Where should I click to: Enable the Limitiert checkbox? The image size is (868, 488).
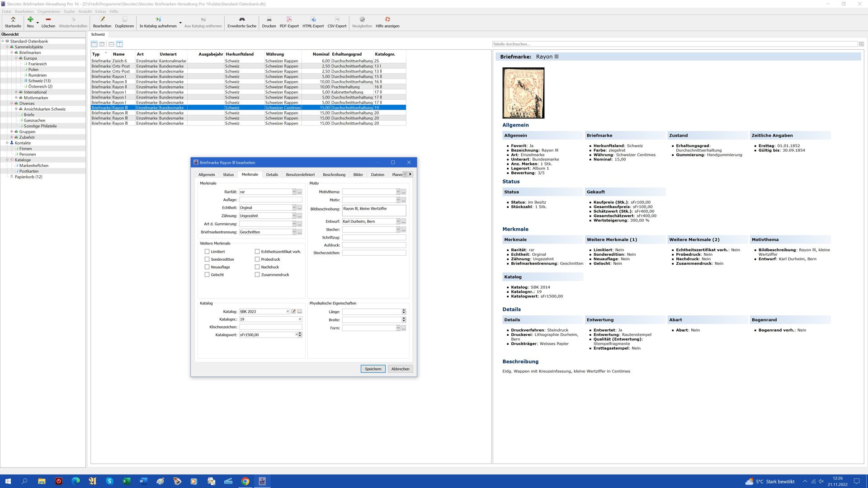click(x=207, y=252)
